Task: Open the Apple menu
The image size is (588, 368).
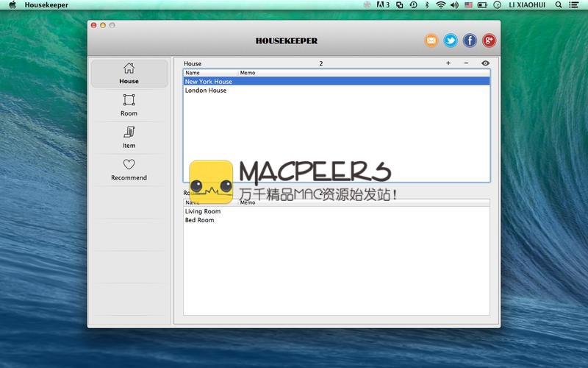Action: [12, 5]
